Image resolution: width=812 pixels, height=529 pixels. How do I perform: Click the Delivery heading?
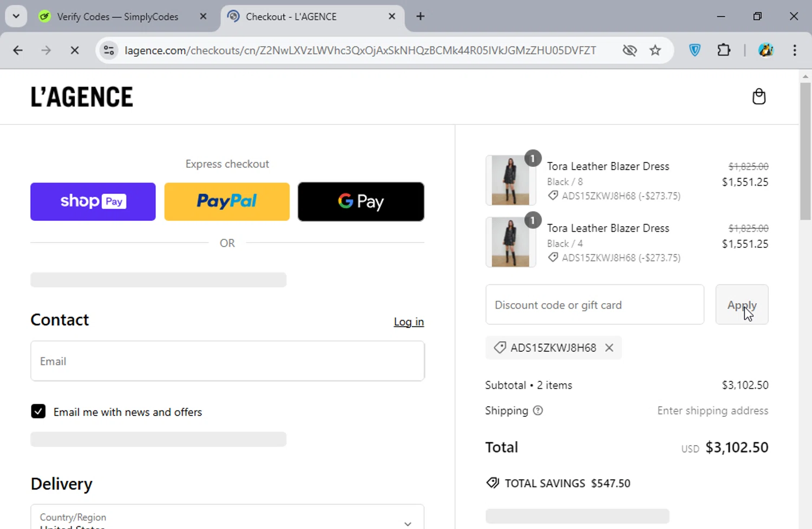click(x=62, y=484)
